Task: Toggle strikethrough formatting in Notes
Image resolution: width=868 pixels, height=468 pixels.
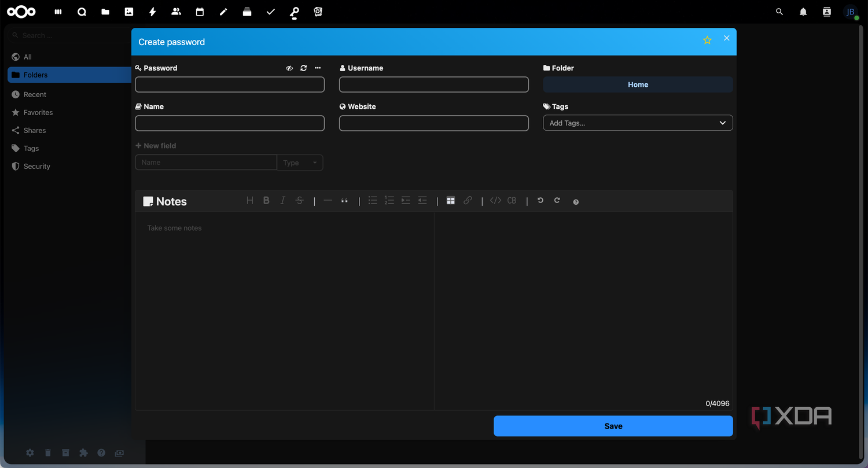Action: tap(299, 201)
